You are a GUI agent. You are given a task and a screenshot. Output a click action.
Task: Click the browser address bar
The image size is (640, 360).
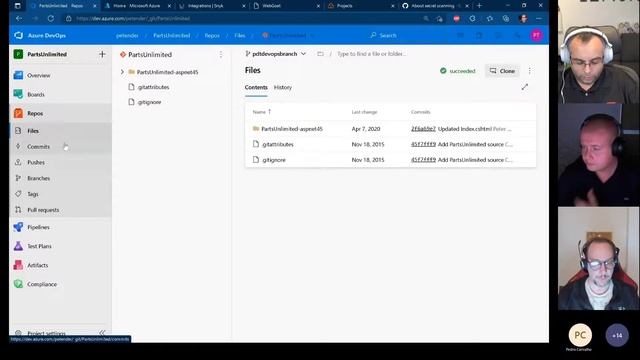pyautogui.click(x=245, y=18)
